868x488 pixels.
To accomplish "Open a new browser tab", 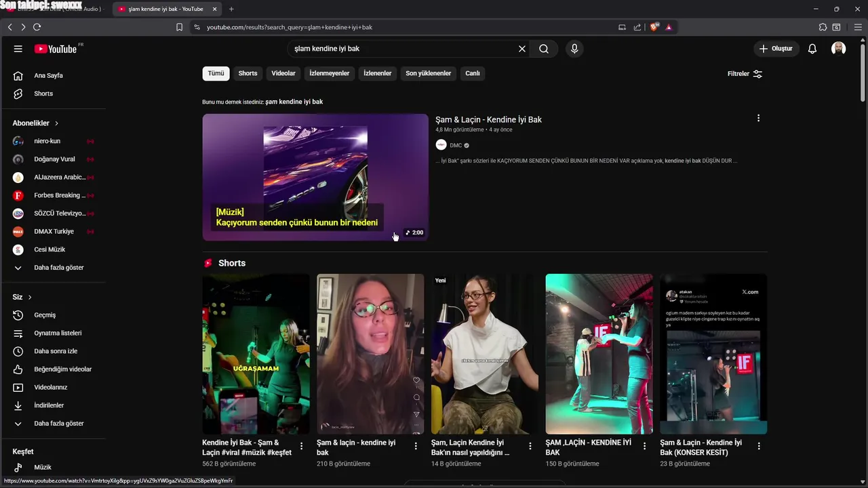I will (x=231, y=9).
